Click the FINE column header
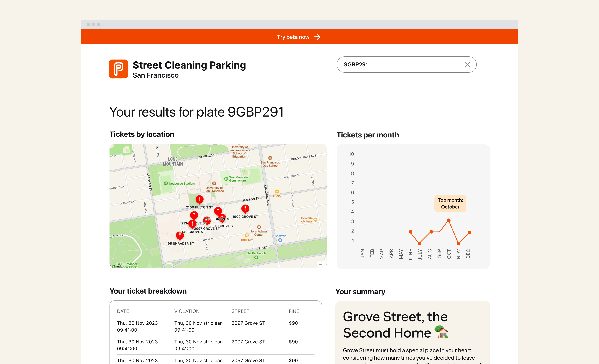599x364 pixels. tap(294, 311)
